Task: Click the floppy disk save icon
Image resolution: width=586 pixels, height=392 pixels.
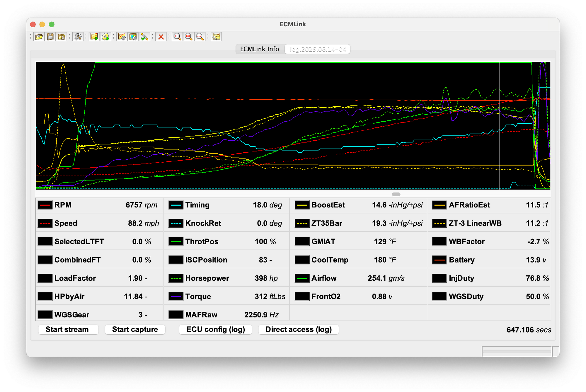Action: [50, 37]
